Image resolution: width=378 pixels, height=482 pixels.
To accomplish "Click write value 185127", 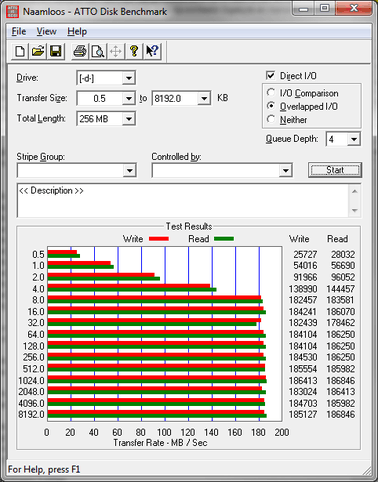I will point(303,414).
